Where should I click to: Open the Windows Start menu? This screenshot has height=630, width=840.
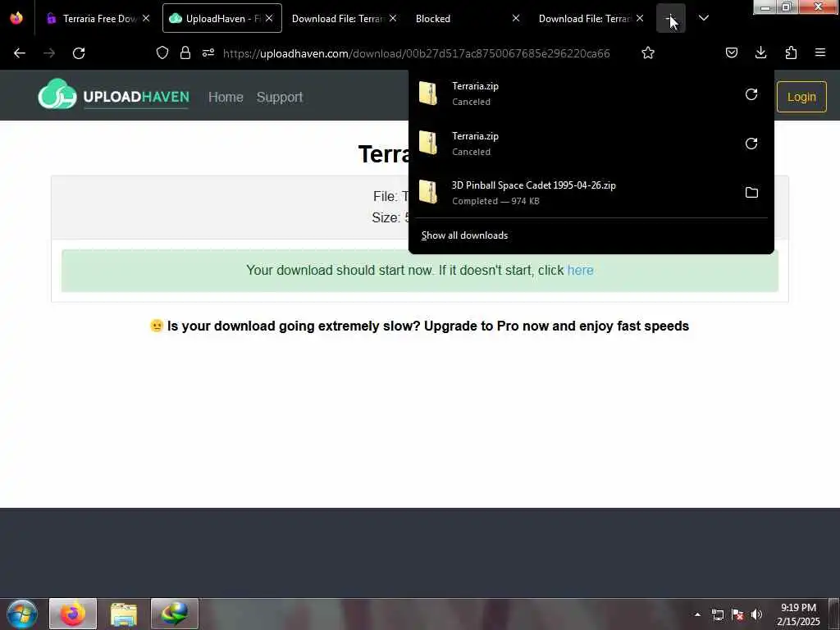[22, 614]
